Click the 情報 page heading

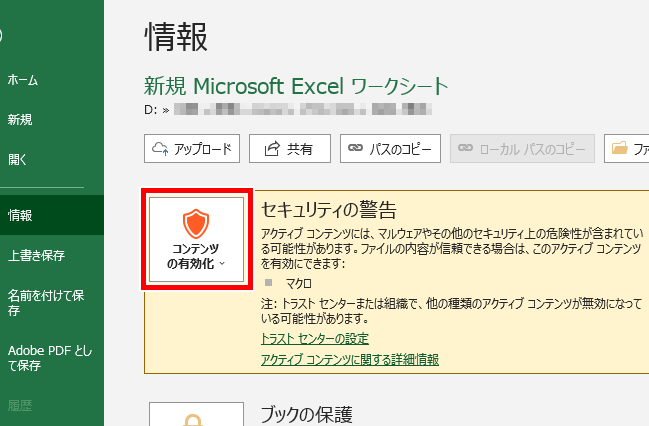[176, 37]
